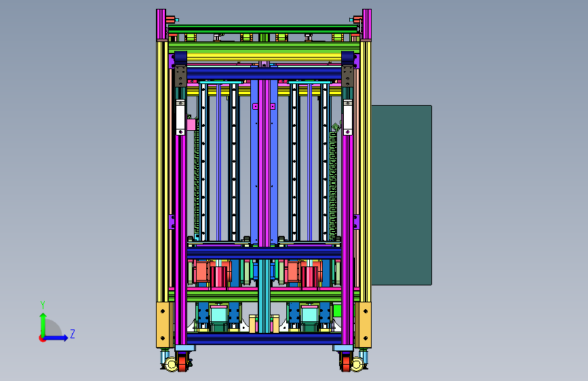Select the yellow horizontal roller at top
Viewport: 588px width, 381px height.
click(x=264, y=57)
